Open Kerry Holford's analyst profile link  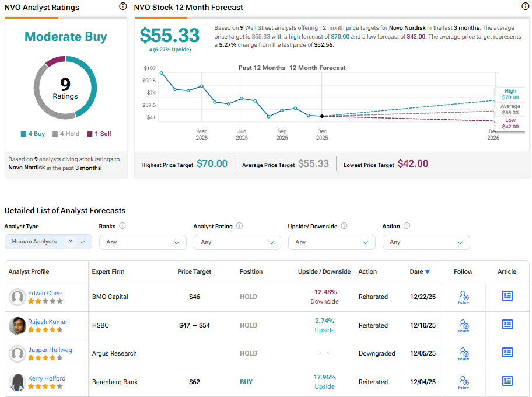[47, 378]
